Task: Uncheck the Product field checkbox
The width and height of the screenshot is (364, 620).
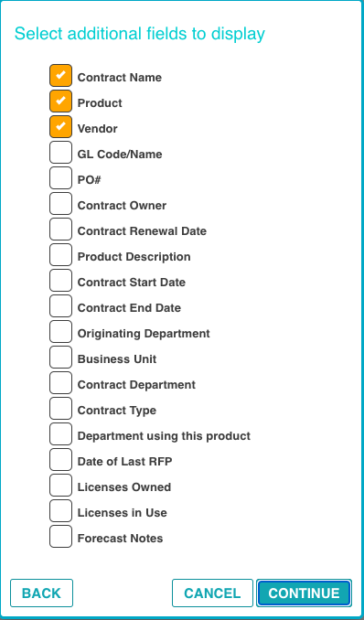Action: tap(60, 101)
